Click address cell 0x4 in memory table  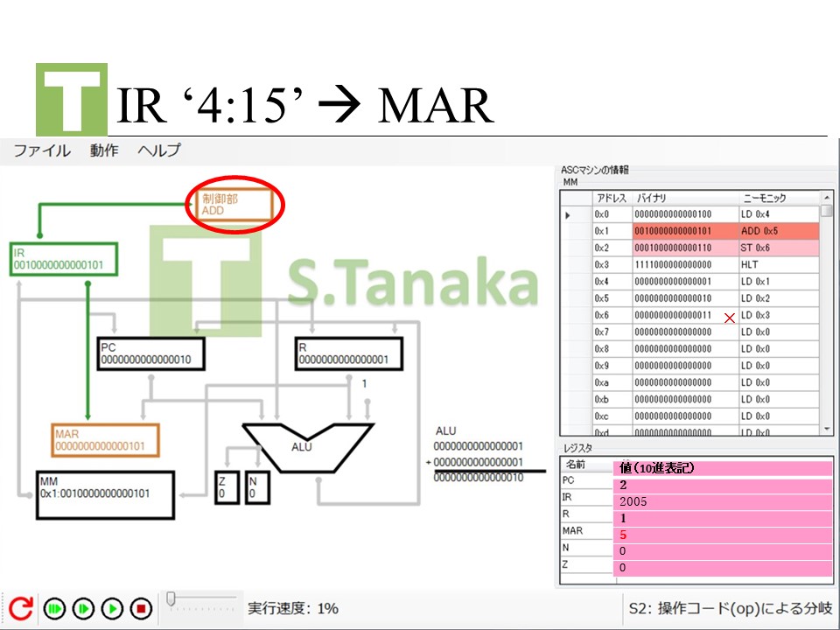(x=612, y=282)
